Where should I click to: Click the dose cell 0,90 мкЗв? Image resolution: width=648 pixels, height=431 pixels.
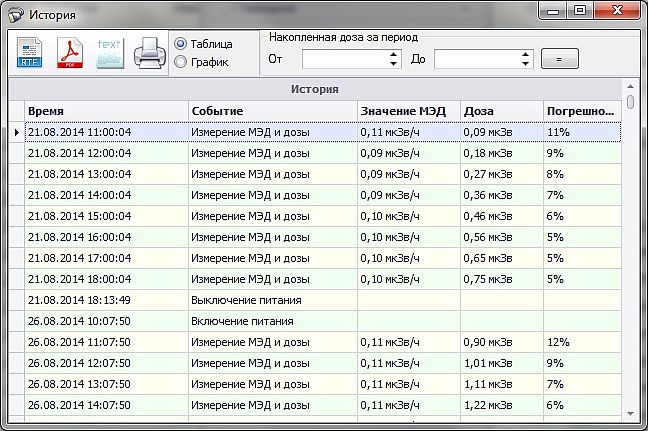(x=502, y=342)
